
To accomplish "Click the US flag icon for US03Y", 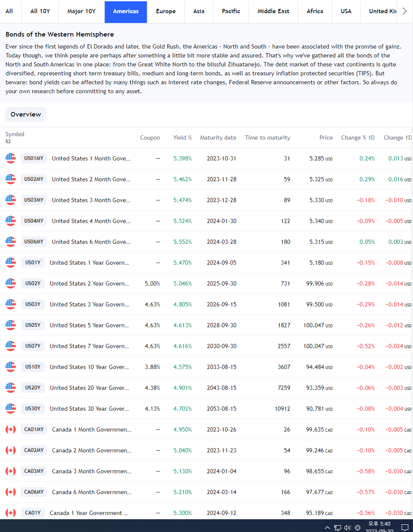I will click(11, 304).
